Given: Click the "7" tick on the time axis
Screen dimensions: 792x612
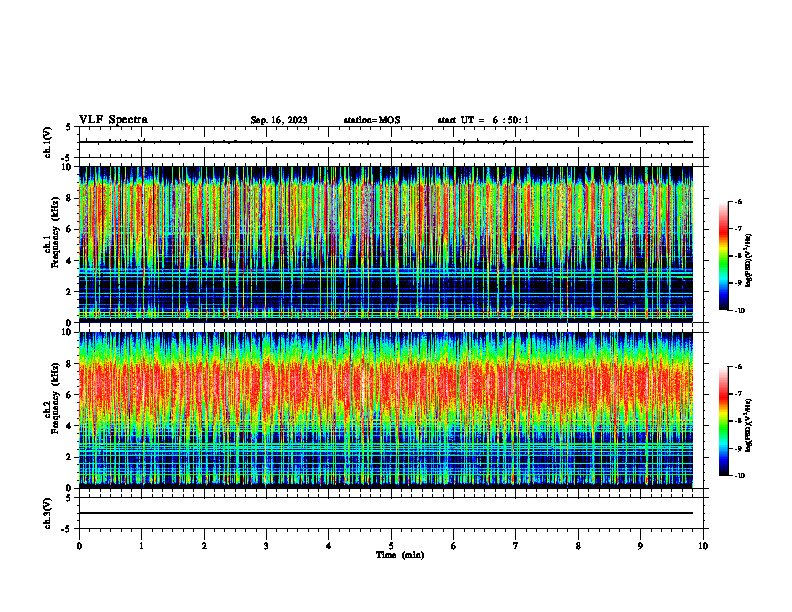Looking at the screenshot, I should click(x=516, y=546).
